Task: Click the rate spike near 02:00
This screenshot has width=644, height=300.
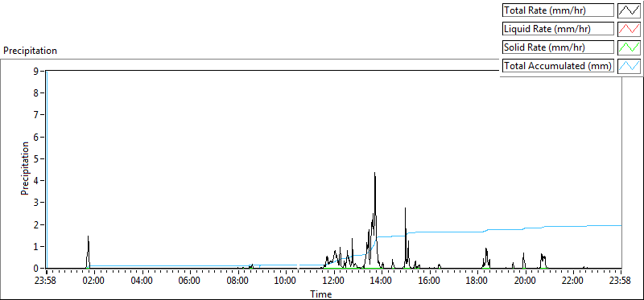Action: [88, 238]
